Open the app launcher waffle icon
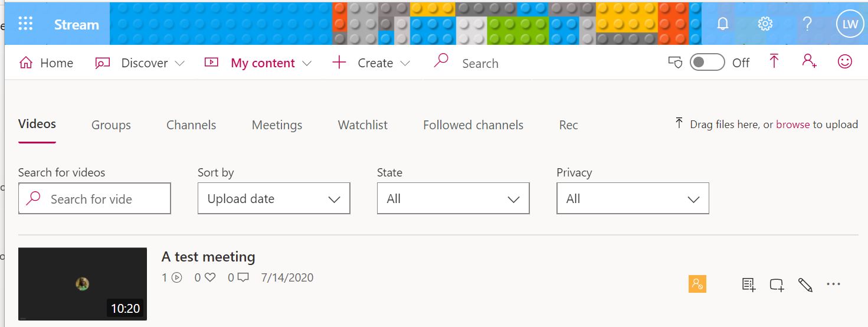Screen dimensions: 868x327 [x=26, y=24]
